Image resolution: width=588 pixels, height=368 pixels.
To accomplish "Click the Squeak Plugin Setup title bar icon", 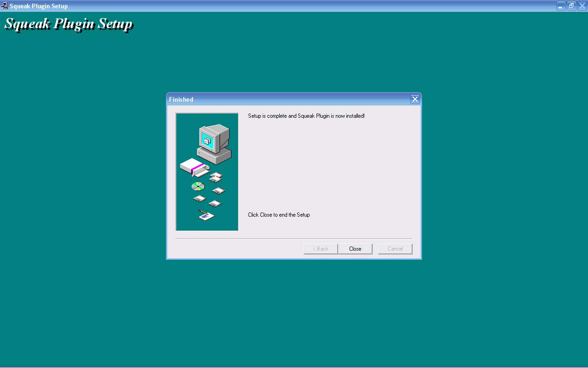I will (x=5, y=6).
